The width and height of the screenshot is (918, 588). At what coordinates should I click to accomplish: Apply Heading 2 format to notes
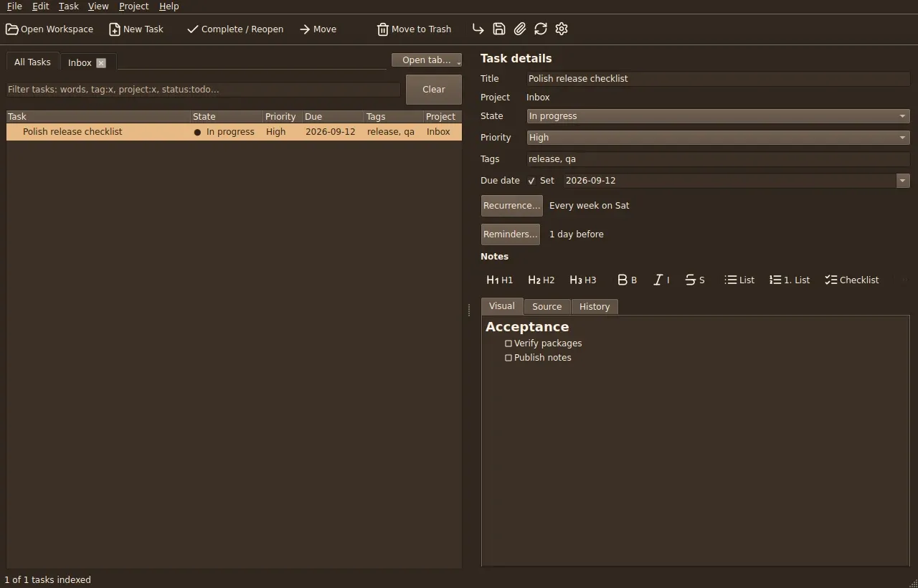pos(541,280)
